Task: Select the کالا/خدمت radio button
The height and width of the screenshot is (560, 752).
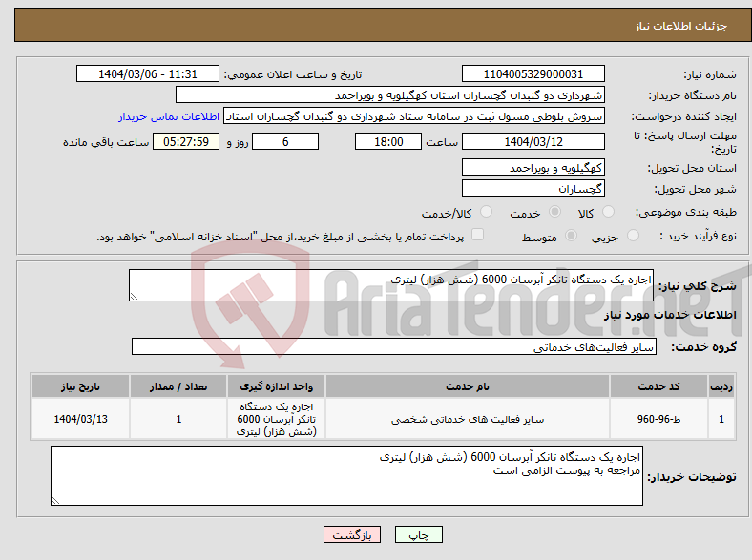Action: (x=486, y=212)
